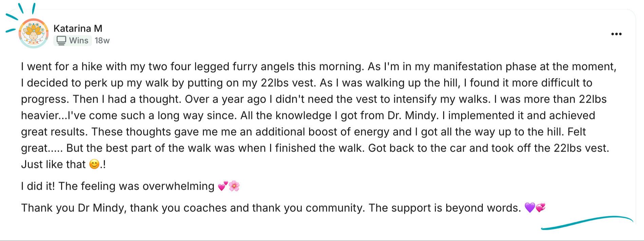644x241 pixels.
Task: Click Katarina M's lotus profile avatar
Action: pyautogui.click(x=33, y=33)
